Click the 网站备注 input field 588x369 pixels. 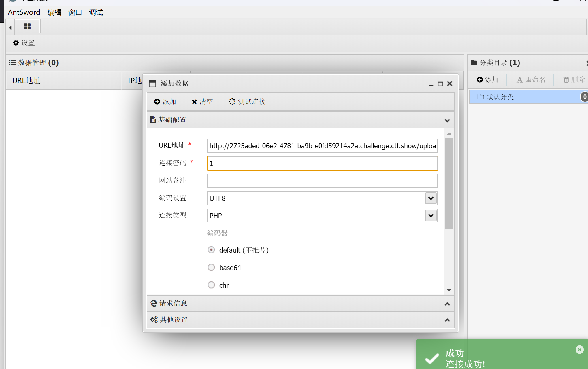[322, 181]
